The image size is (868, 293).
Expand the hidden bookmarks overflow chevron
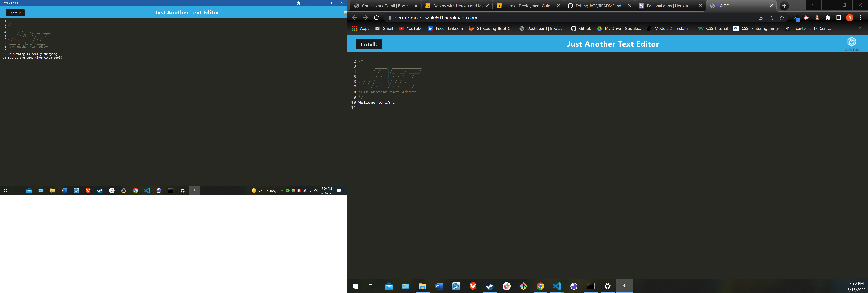tap(860, 29)
